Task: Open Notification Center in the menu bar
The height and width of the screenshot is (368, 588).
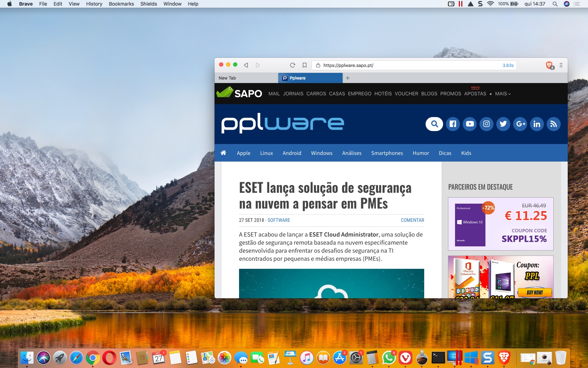Action: click(x=577, y=4)
